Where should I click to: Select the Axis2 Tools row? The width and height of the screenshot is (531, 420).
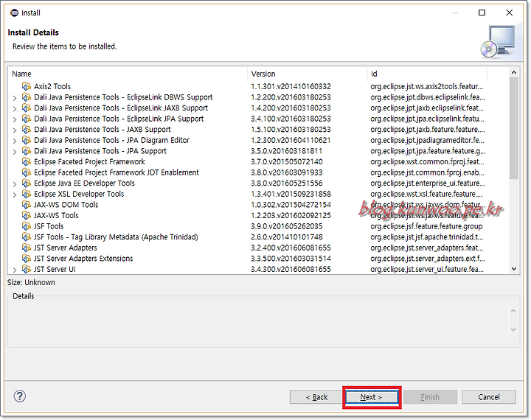click(259, 86)
